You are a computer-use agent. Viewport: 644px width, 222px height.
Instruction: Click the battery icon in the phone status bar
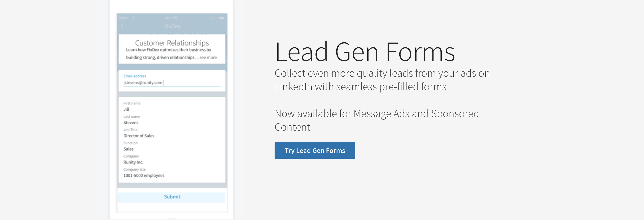coord(222,18)
